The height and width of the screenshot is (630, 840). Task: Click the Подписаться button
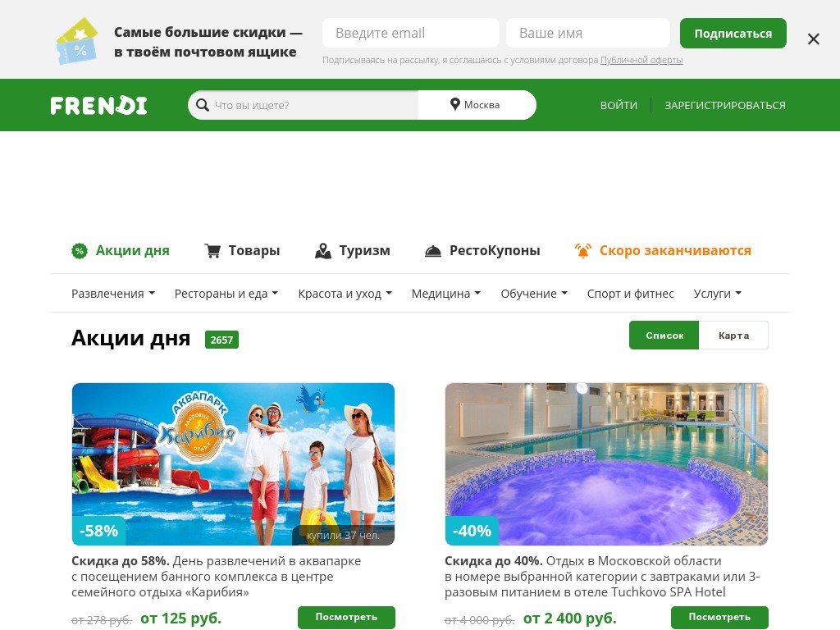tap(733, 33)
